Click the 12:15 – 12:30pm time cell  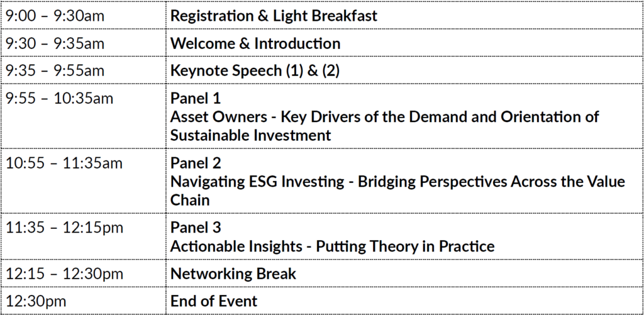pyautogui.click(x=64, y=274)
